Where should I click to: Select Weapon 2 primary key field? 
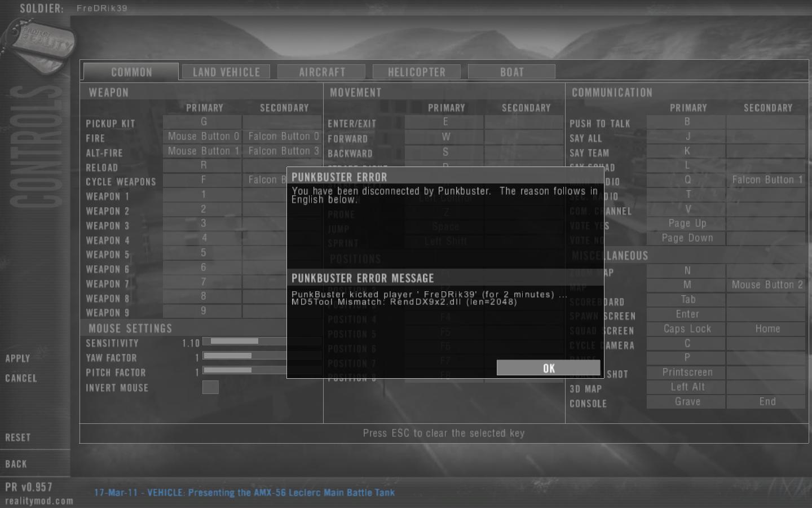pos(202,209)
